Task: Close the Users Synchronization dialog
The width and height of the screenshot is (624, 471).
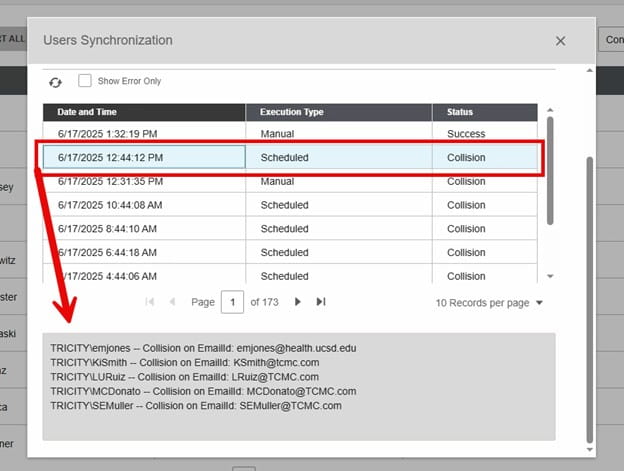Action: (x=560, y=41)
